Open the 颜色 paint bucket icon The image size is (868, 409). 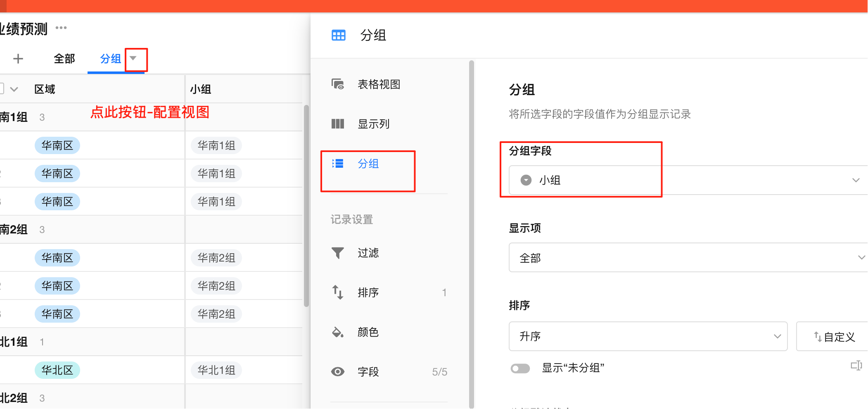click(x=338, y=332)
